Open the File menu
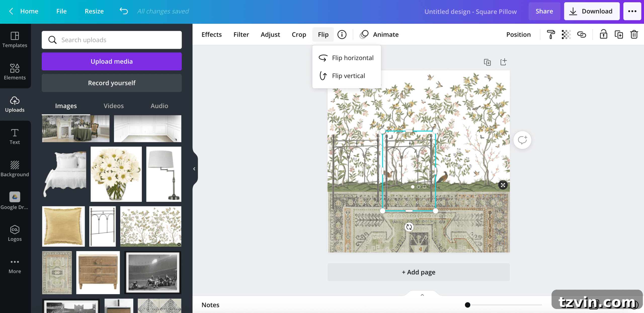 [61, 11]
